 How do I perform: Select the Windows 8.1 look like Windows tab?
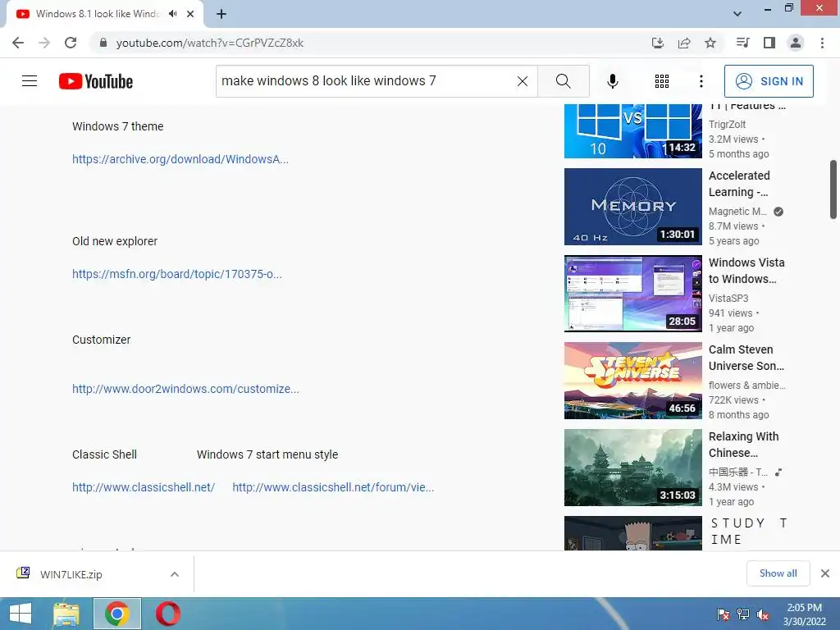point(97,14)
